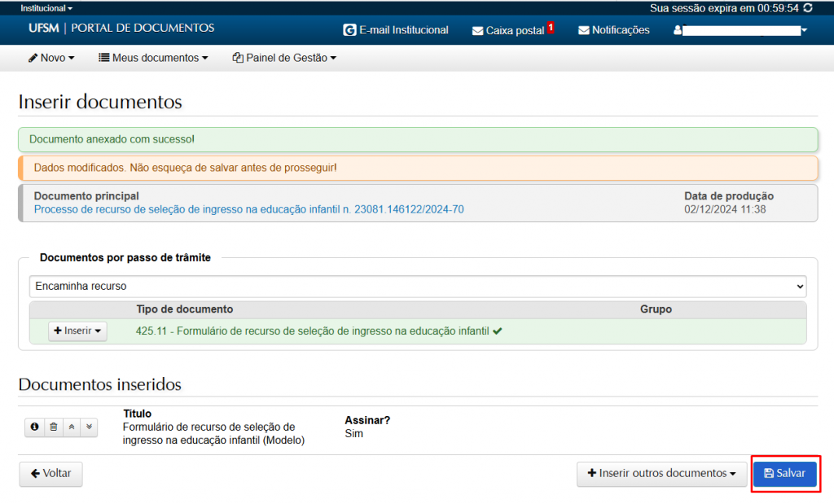Click the UFSM Portal de Documentos logo
This screenshot has height=504, width=834.
pyautogui.click(x=121, y=28)
